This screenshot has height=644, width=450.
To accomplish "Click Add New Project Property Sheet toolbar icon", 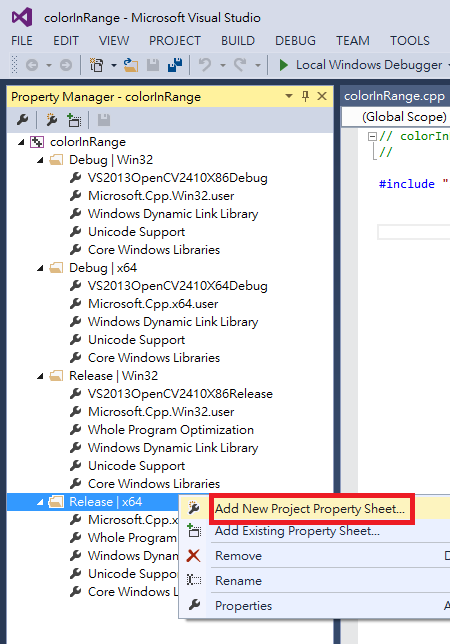I will coord(52,120).
